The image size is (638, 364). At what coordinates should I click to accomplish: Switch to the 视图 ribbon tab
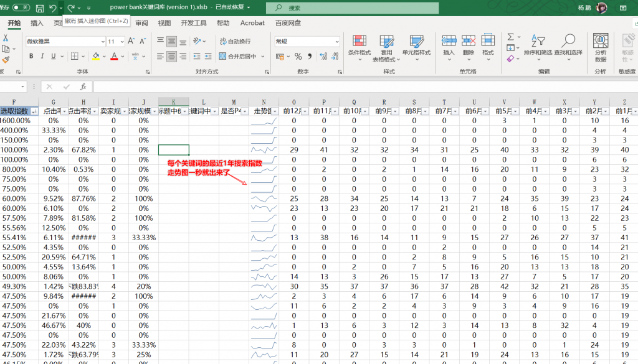[x=164, y=23]
